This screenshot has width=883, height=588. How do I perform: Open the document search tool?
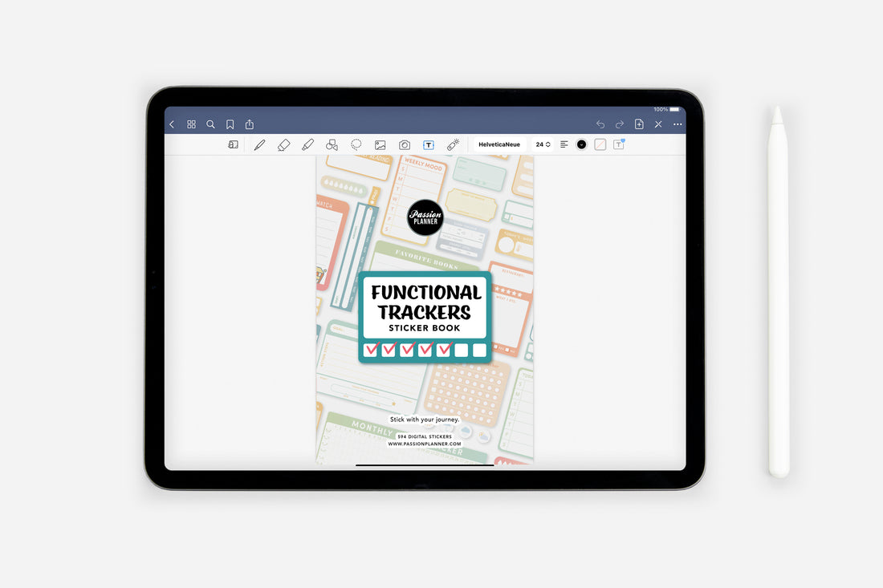pyautogui.click(x=210, y=124)
